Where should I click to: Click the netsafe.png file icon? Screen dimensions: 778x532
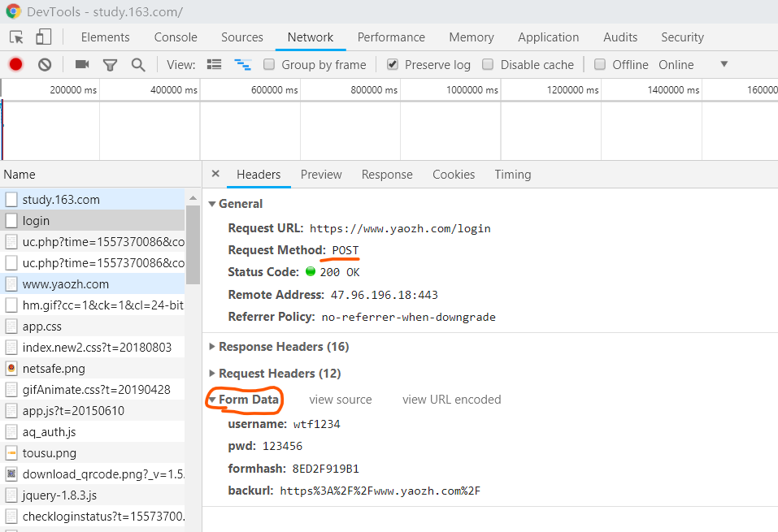(11, 369)
